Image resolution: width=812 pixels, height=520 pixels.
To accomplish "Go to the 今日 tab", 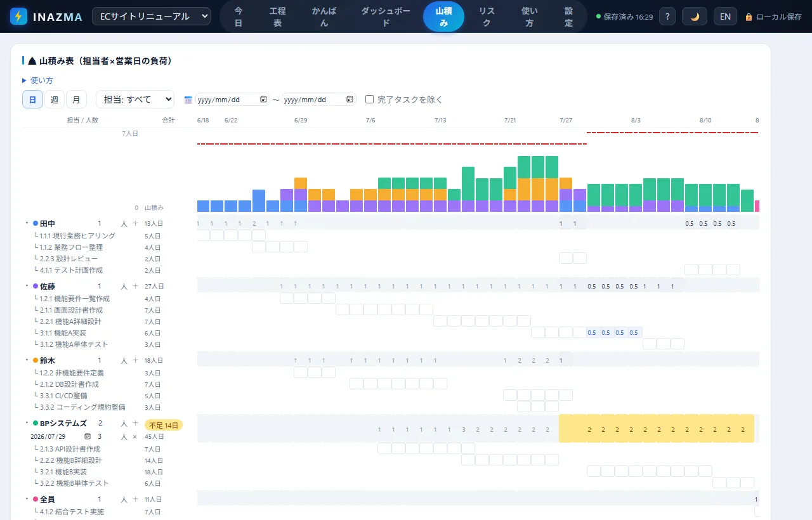I will (239, 17).
